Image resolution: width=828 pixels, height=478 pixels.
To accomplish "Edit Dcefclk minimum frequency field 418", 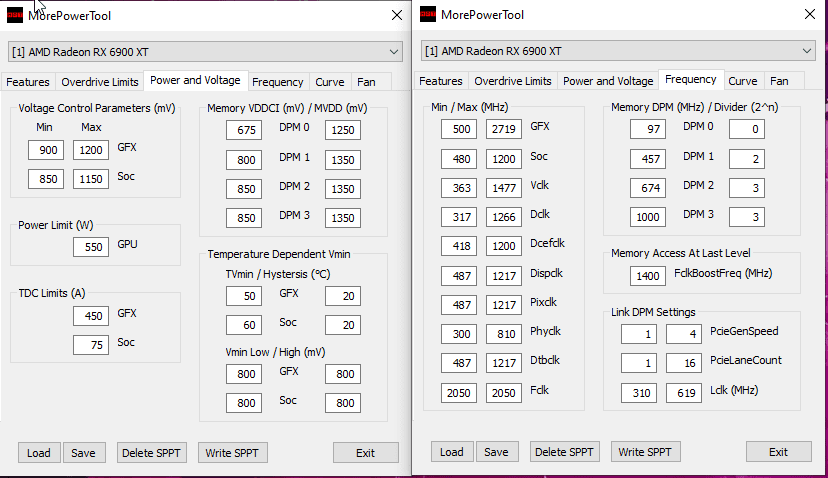I will pos(459,246).
